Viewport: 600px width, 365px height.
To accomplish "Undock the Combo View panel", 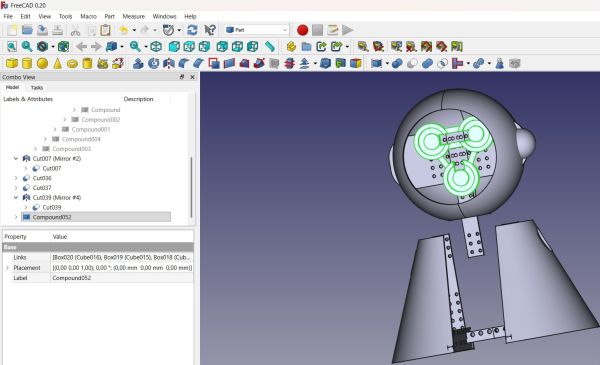I will click(x=182, y=77).
